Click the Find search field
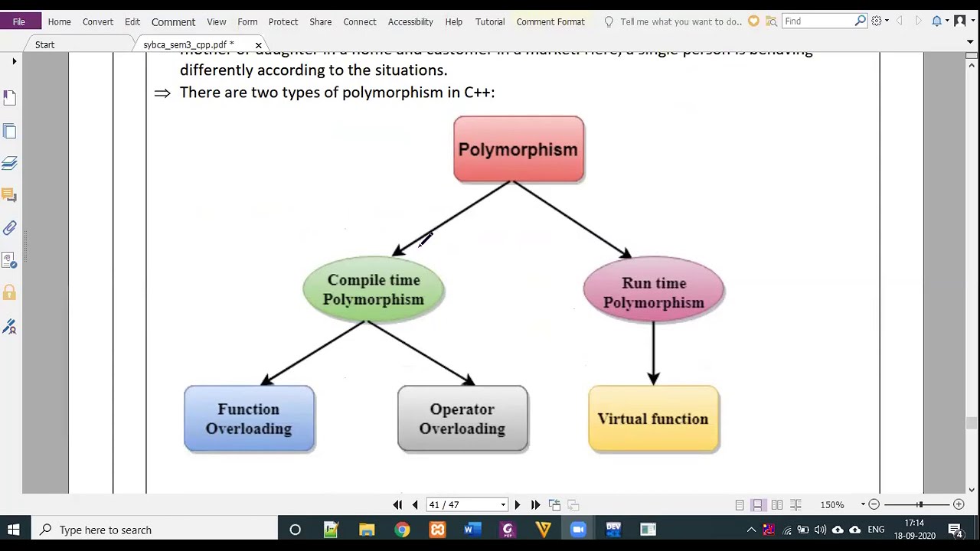Screen dimensions: 980x551 point(818,21)
